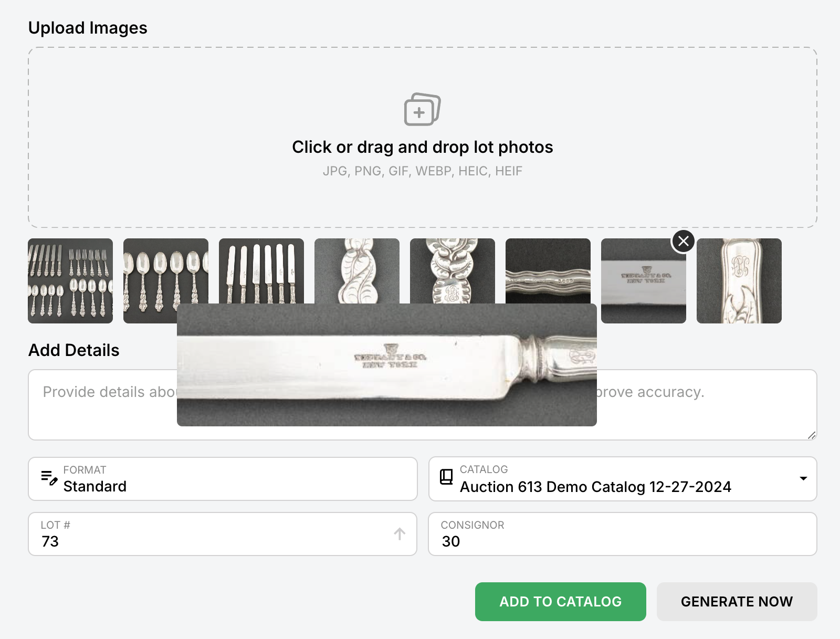Select the full flatware set thumbnail

[70, 281]
